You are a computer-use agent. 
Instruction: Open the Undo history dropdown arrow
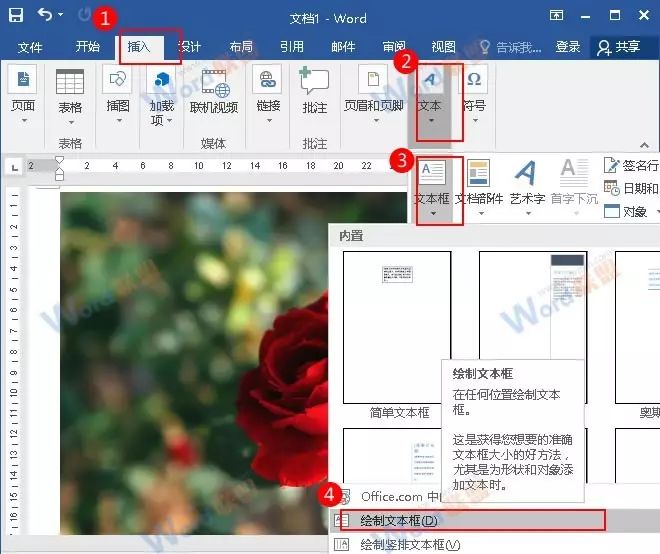(x=61, y=15)
